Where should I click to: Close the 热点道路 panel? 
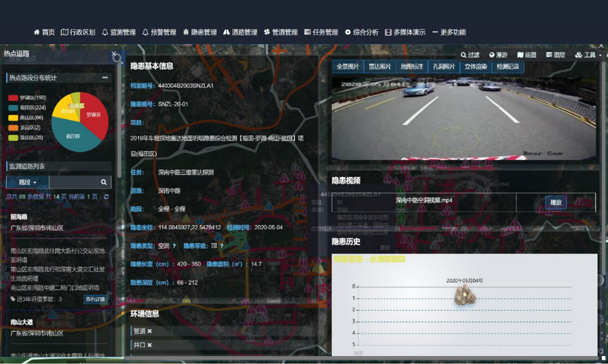pyautogui.click(x=113, y=54)
